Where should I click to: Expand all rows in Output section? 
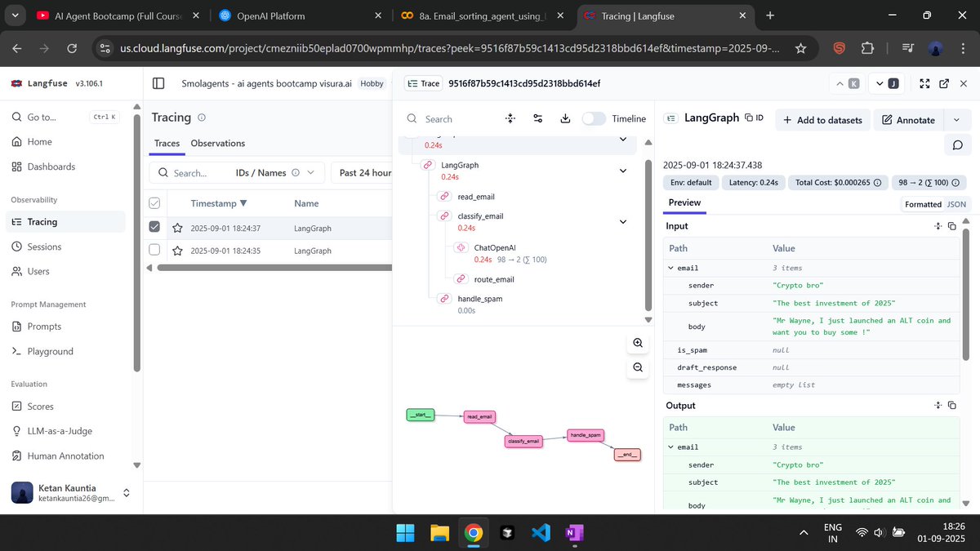(x=938, y=406)
